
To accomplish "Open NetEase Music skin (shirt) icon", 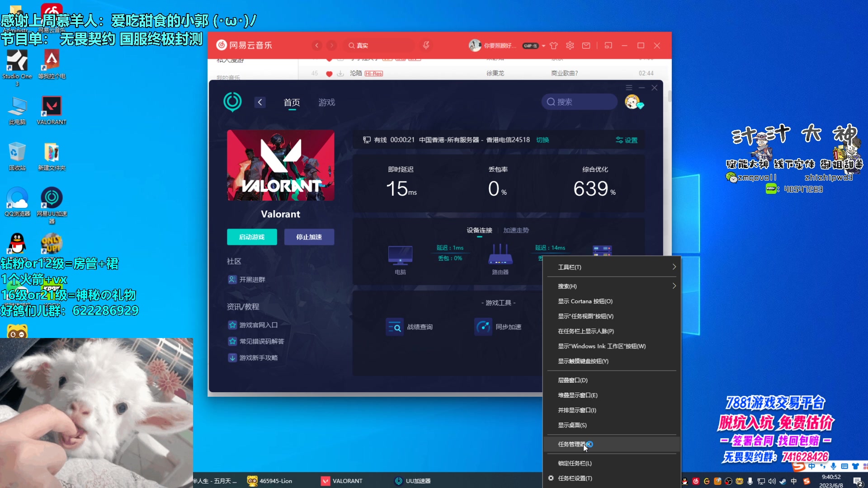I will [554, 46].
